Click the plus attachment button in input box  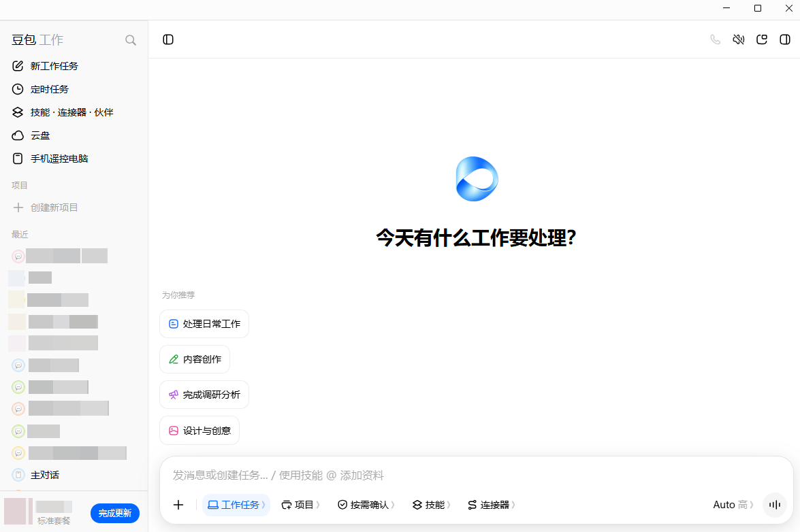178,505
